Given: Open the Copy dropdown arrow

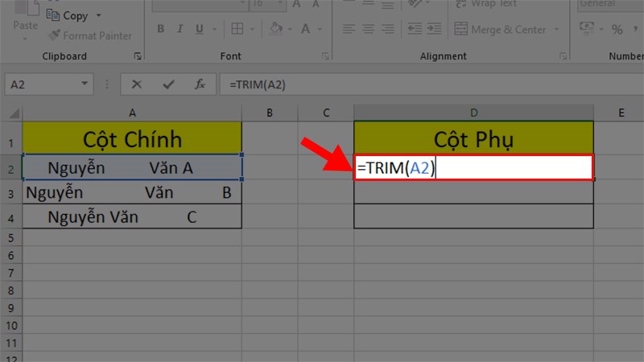Looking at the screenshot, I should pyautogui.click(x=99, y=15).
